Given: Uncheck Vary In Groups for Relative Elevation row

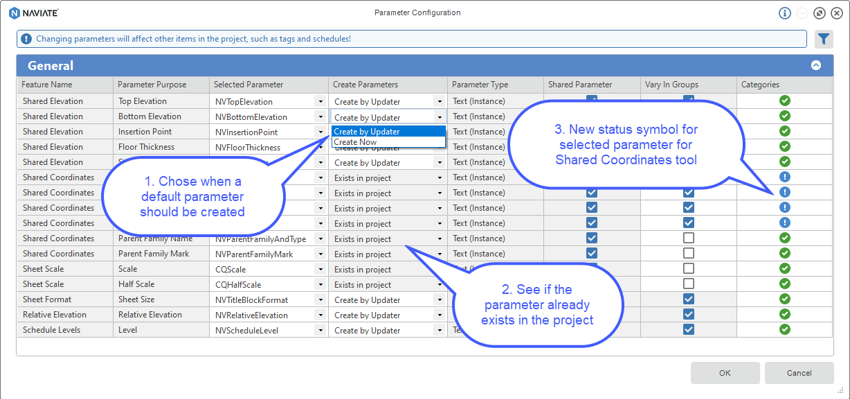Looking at the screenshot, I should 688,314.
